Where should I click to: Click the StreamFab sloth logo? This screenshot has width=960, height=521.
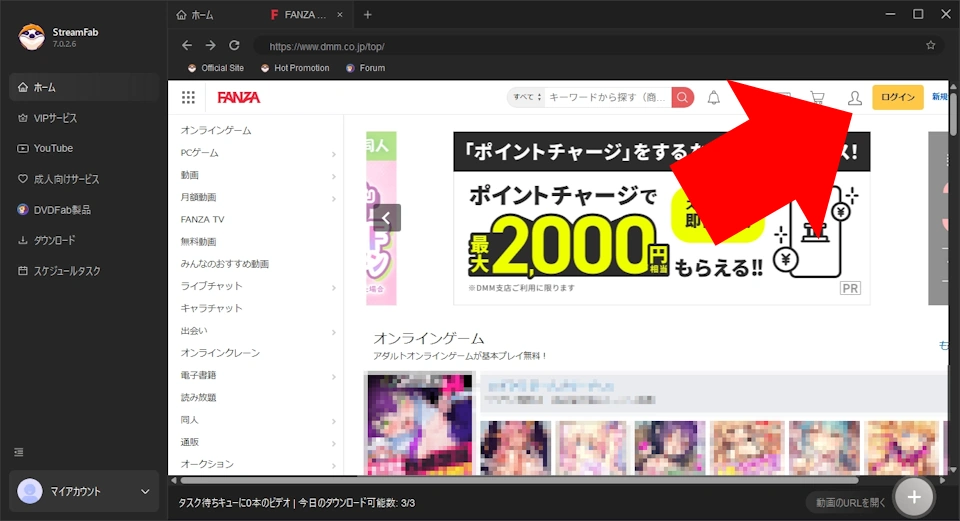(x=31, y=37)
